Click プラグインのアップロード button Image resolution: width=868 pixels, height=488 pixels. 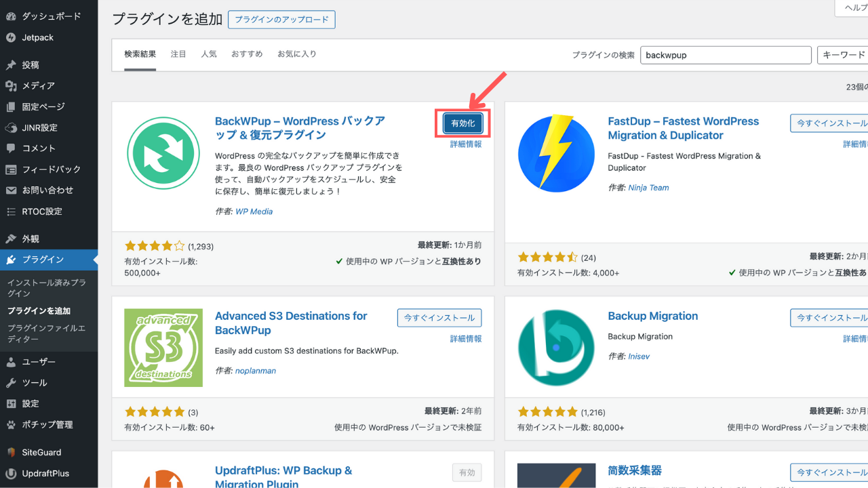pos(281,20)
